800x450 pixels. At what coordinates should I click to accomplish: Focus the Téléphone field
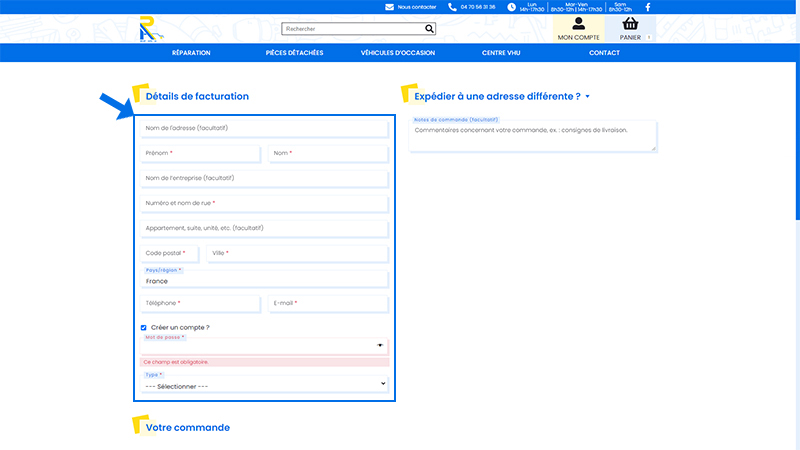tap(200, 304)
